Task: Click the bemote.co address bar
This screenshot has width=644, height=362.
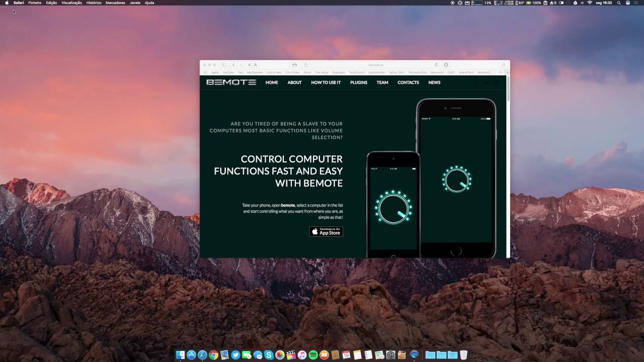Action: coord(376,65)
